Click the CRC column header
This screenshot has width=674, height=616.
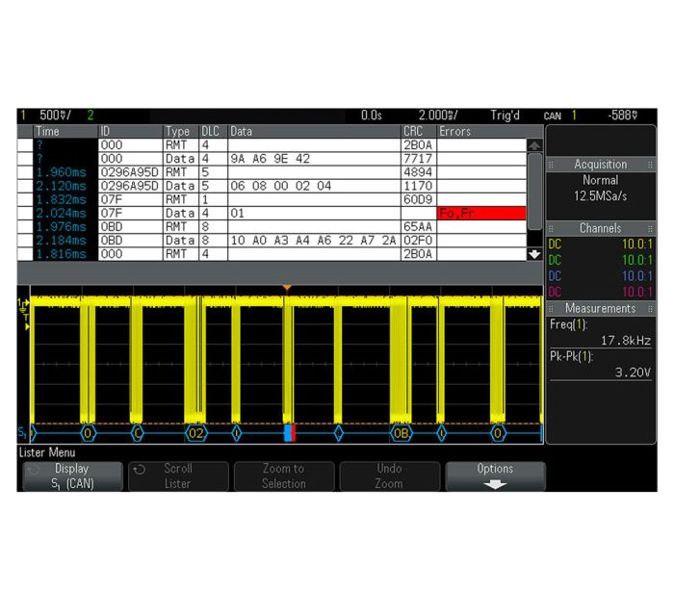(x=419, y=132)
